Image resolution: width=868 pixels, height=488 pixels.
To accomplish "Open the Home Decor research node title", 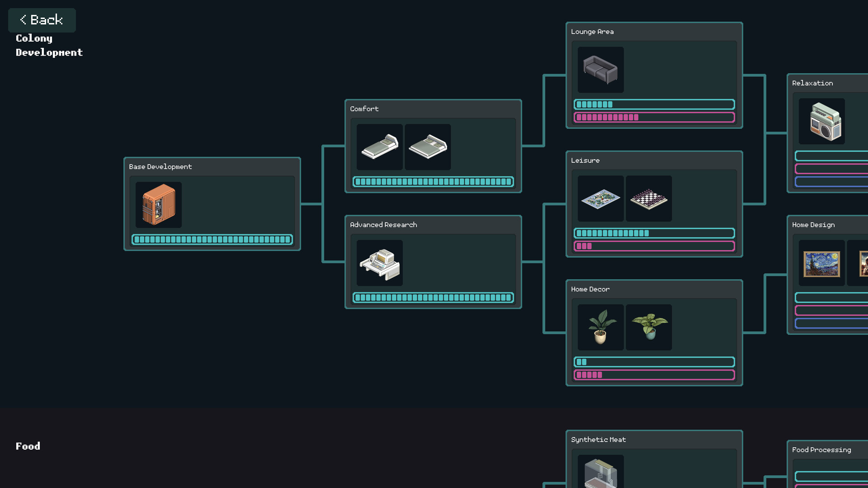I will point(590,289).
